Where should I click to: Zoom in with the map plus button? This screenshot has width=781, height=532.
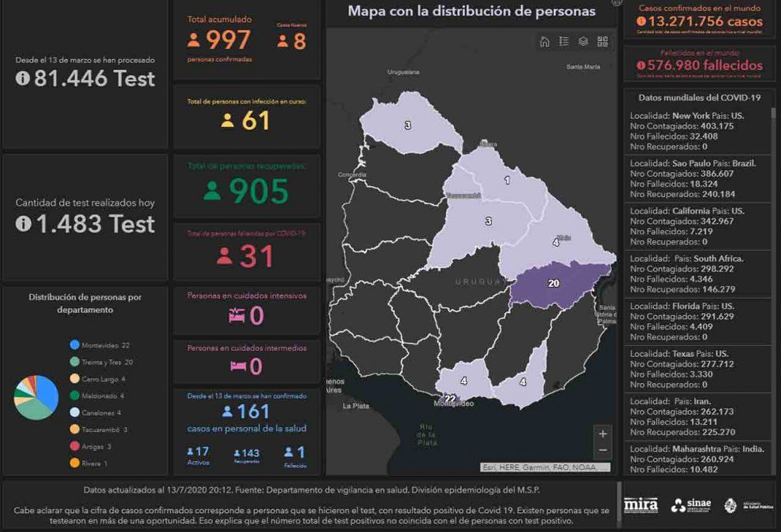(x=603, y=433)
